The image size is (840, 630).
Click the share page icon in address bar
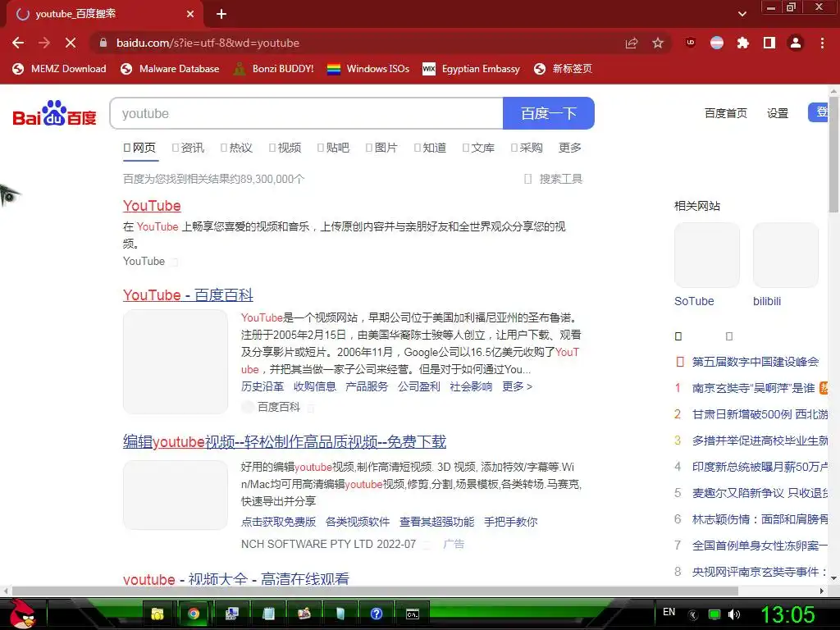pyautogui.click(x=632, y=43)
